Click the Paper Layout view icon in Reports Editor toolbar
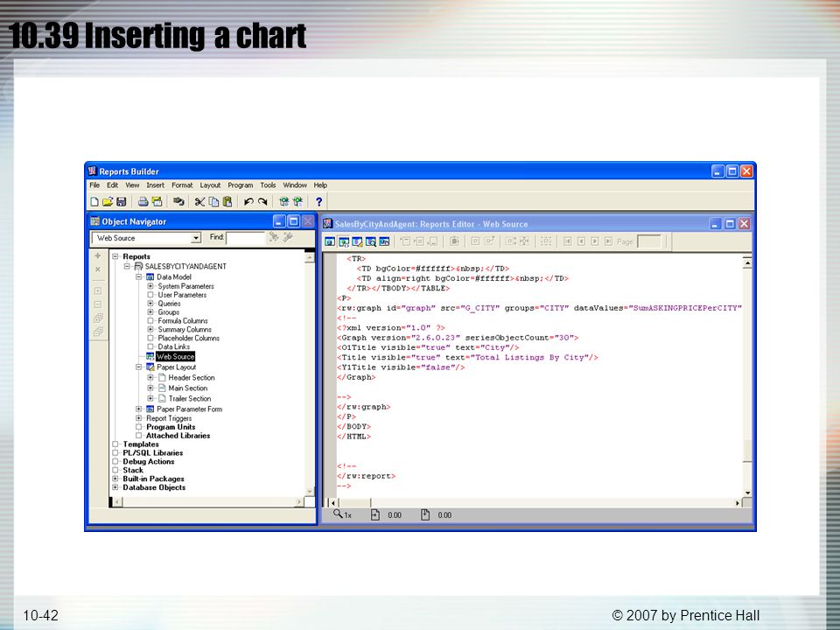Image resolution: width=840 pixels, height=630 pixels. 357,241
